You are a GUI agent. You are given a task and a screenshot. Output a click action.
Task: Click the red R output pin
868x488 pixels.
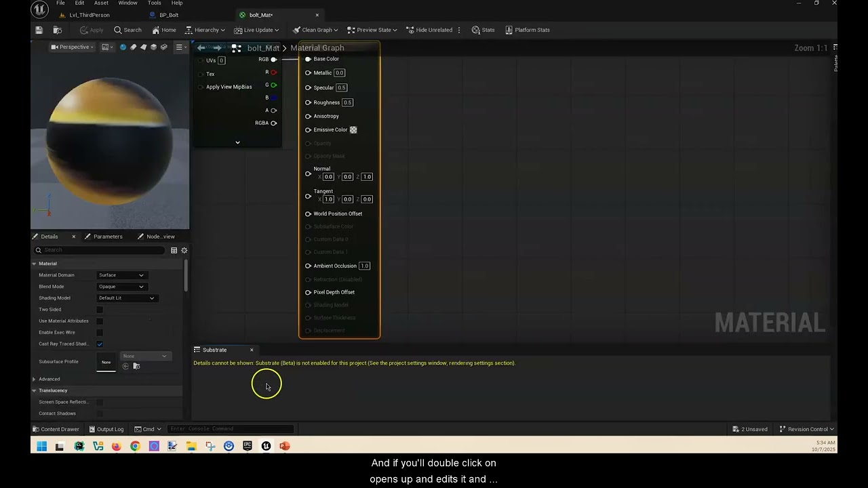click(274, 73)
